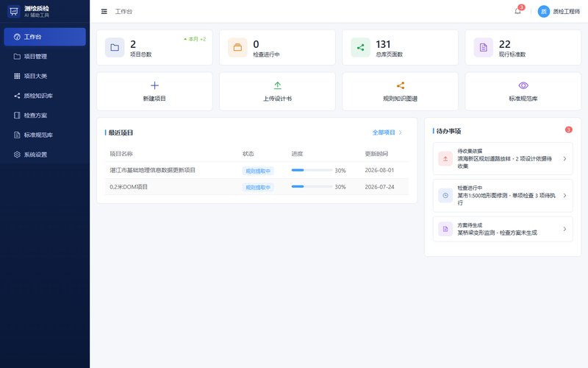This screenshot has height=368, width=588.
Task: Click the 本月 +2 trend indicator
Action: tap(195, 39)
